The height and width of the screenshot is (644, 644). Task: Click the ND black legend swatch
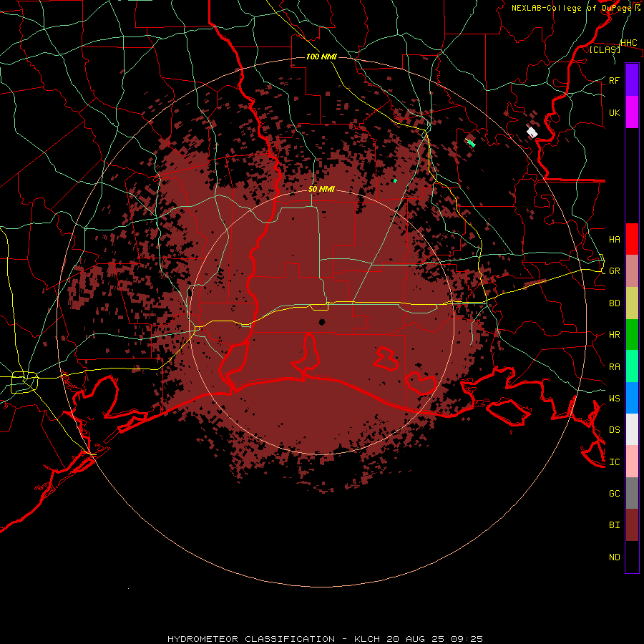click(632, 557)
